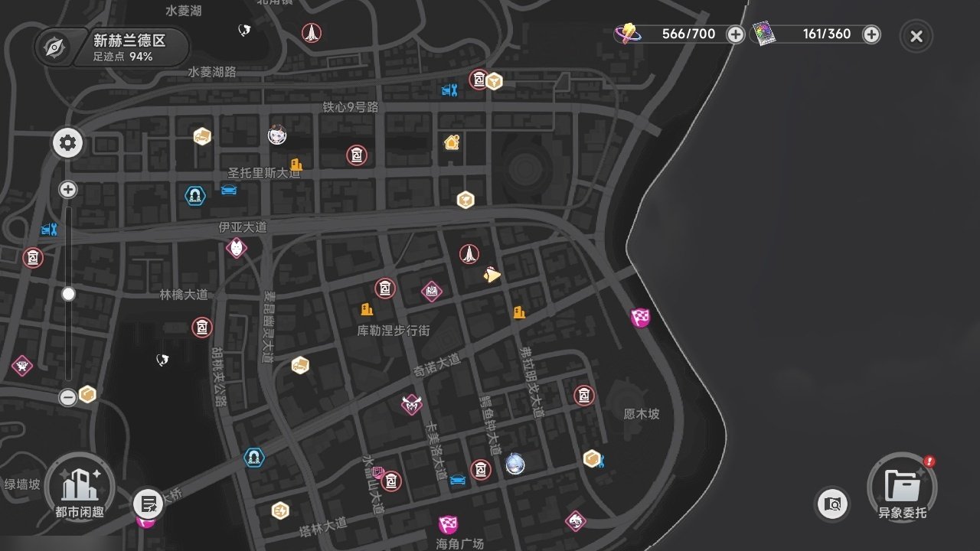
Task: Click the 伊亚大道 road label
Action: 243,227
